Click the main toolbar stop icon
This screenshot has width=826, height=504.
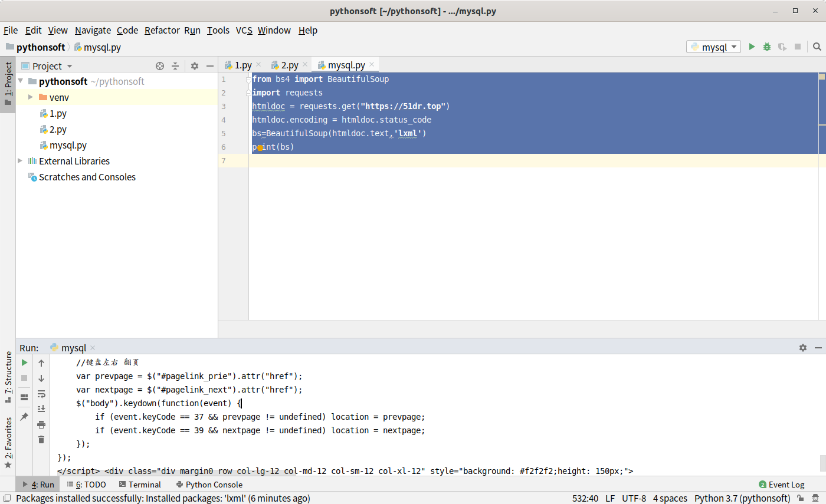798,47
